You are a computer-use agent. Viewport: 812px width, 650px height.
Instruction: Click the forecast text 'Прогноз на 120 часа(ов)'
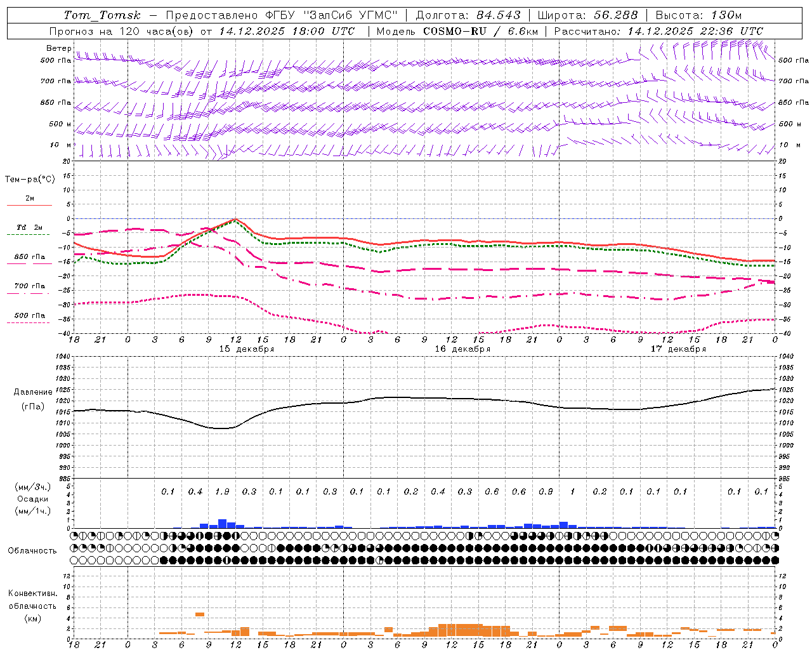[x=122, y=31]
